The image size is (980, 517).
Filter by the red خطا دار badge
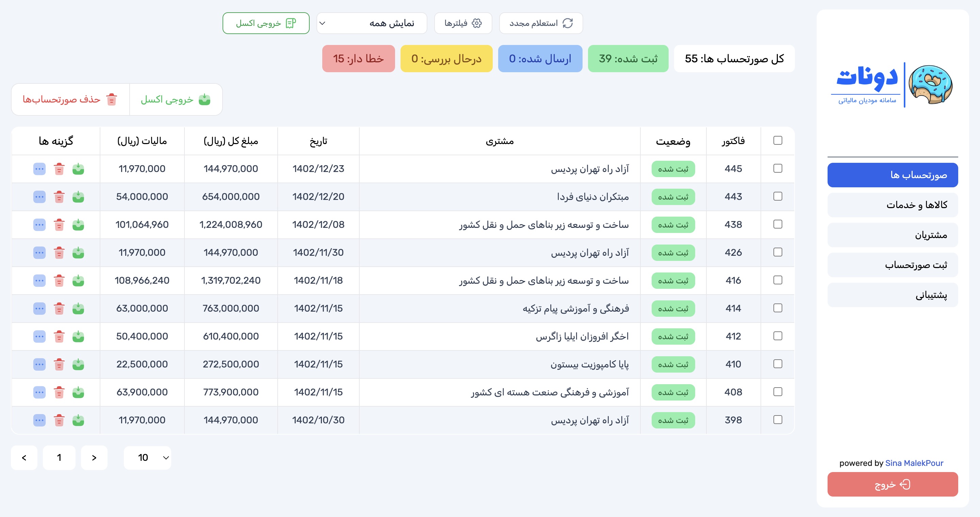click(358, 59)
